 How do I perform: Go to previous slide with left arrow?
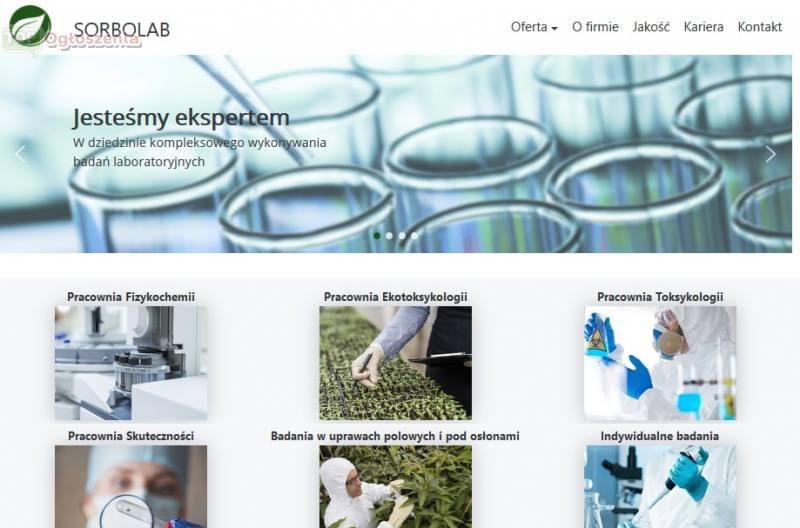20,154
